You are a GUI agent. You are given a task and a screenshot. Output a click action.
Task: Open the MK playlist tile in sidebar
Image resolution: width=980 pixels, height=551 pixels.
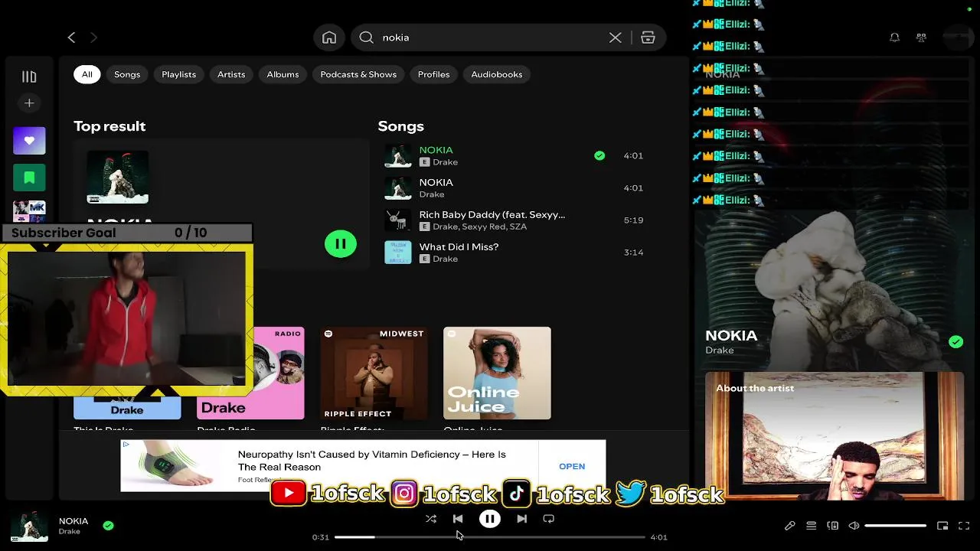tap(29, 211)
